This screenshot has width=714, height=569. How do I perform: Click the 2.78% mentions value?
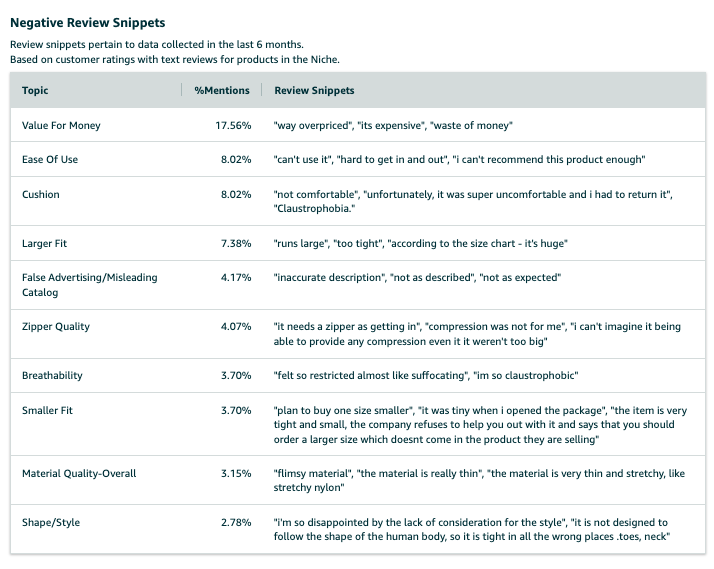pos(236,522)
